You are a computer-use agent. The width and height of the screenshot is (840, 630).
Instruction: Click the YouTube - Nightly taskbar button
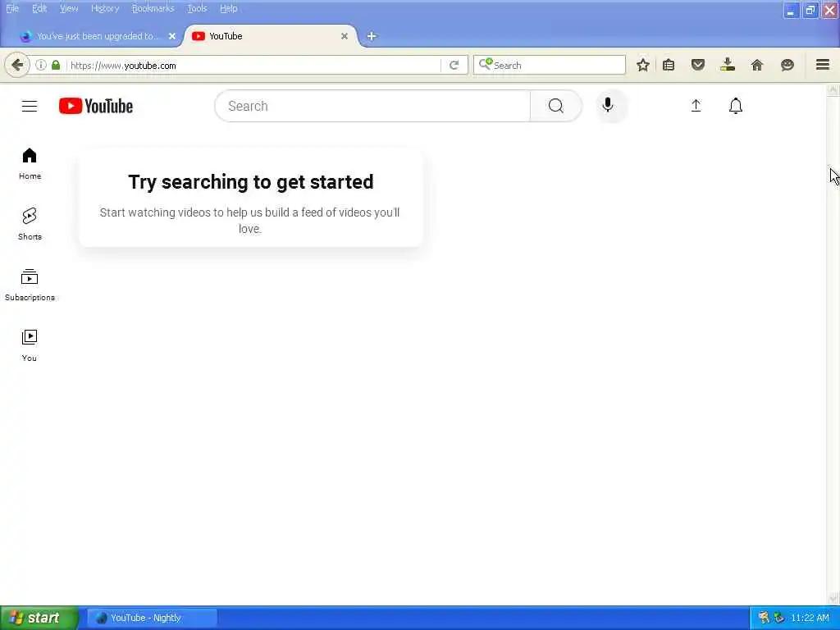152,619
